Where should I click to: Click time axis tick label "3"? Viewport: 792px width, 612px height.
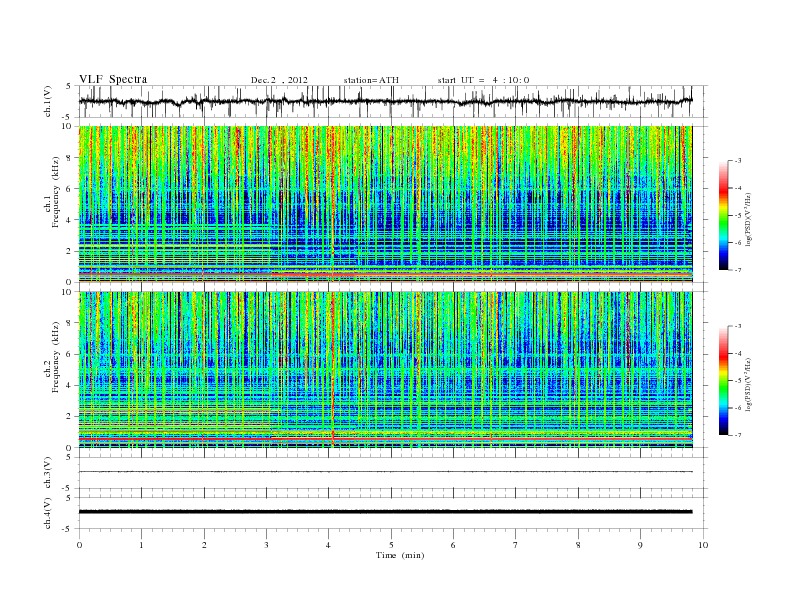click(266, 545)
